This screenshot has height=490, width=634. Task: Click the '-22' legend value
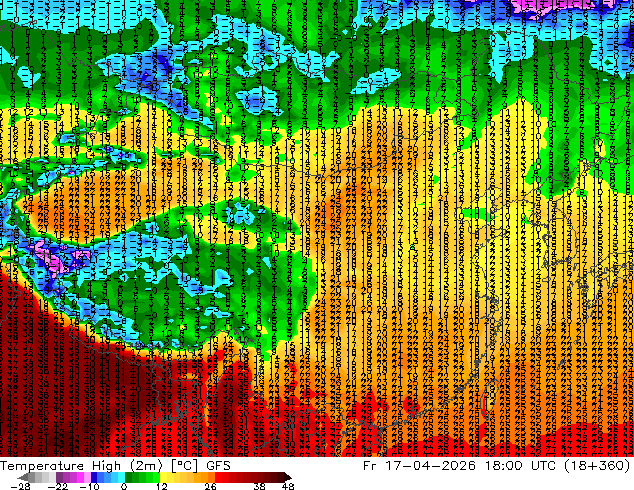point(58,486)
